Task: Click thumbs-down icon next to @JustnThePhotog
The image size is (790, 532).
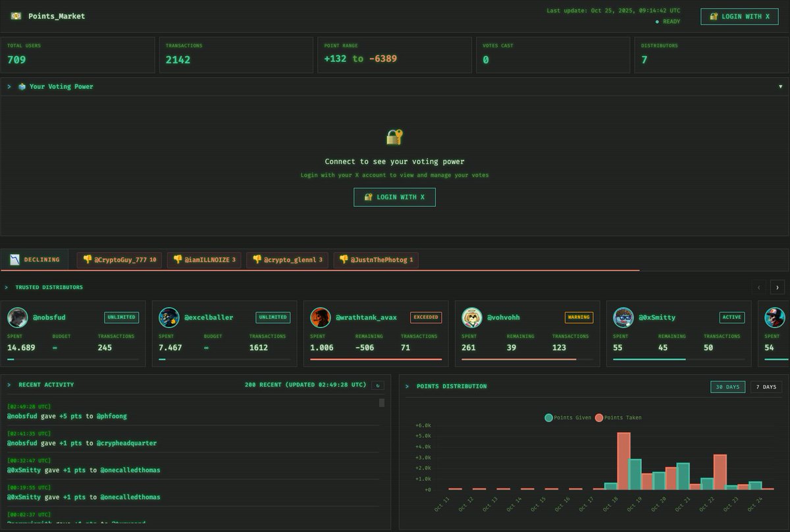Action: (344, 259)
